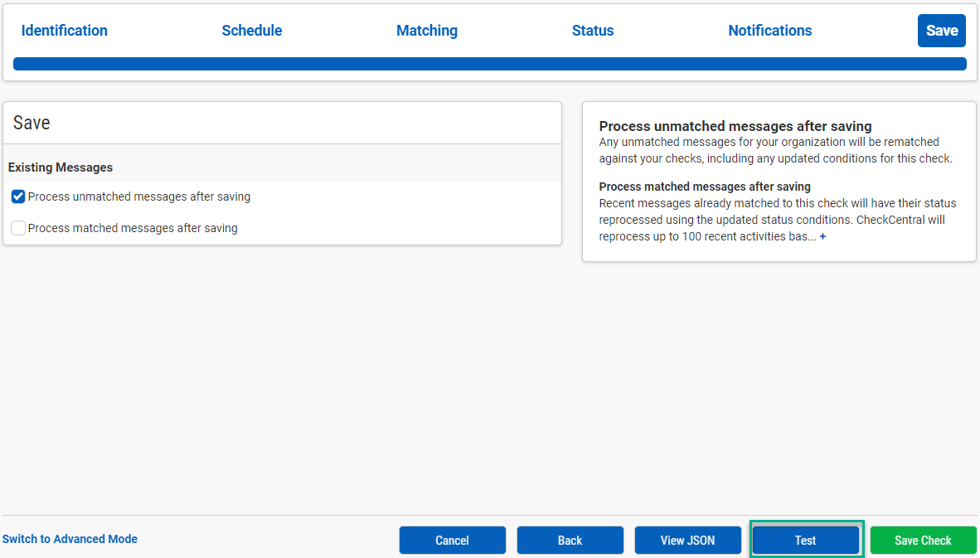Select the Status step
Image resolution: width=980 pixels, height=558 pixels.
pyautogui.click(x=593, y=31)
